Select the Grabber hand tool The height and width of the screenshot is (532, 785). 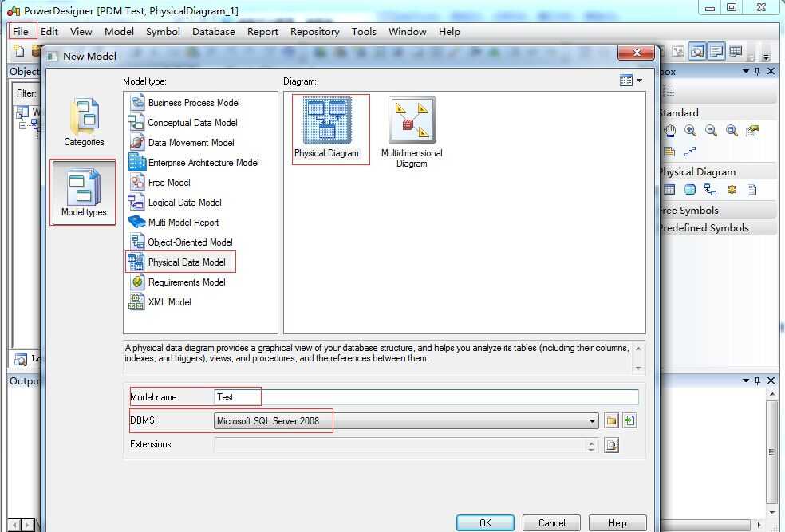coord(670,131)
